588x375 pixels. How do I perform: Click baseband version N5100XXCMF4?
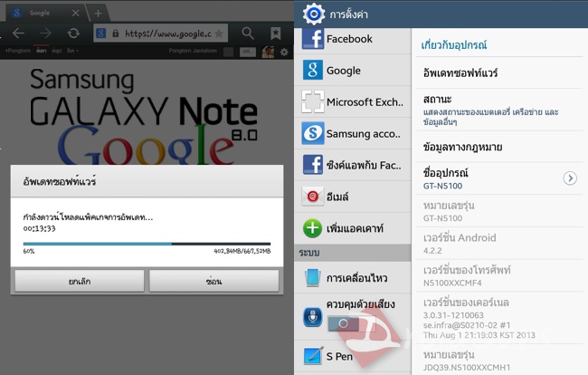coord(499,275)
